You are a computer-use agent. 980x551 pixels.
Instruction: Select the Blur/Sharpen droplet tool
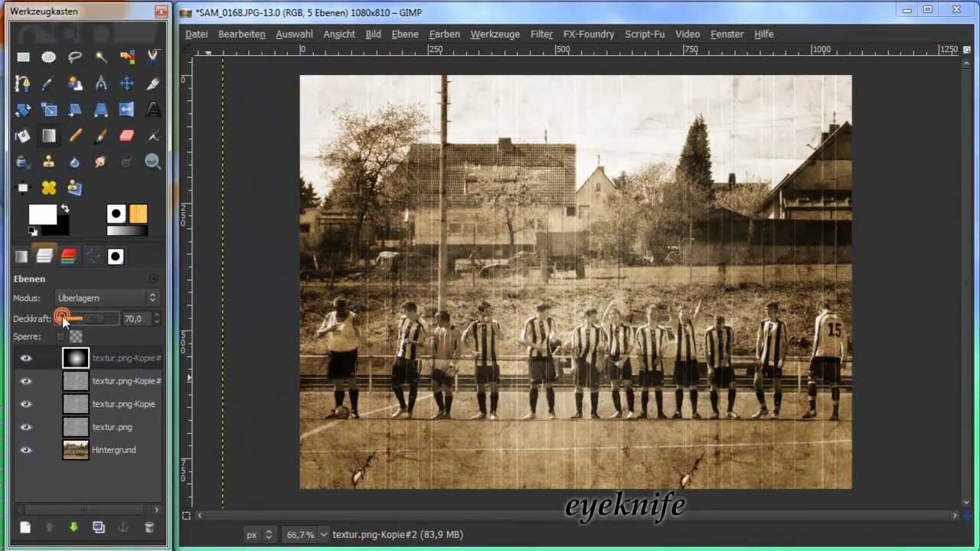click(75, 161)
